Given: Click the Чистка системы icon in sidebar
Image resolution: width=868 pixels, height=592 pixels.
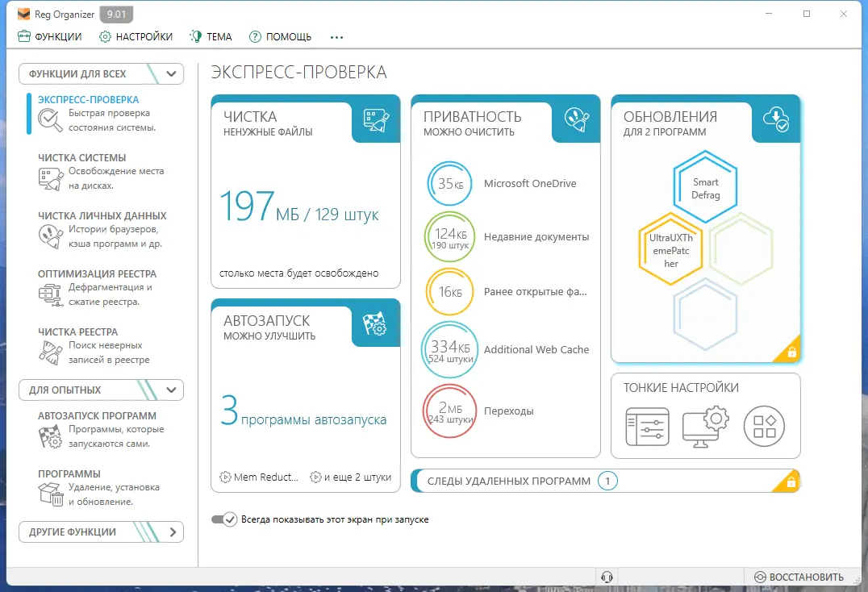Looking at the screenshot, I should tap(50, 179).
